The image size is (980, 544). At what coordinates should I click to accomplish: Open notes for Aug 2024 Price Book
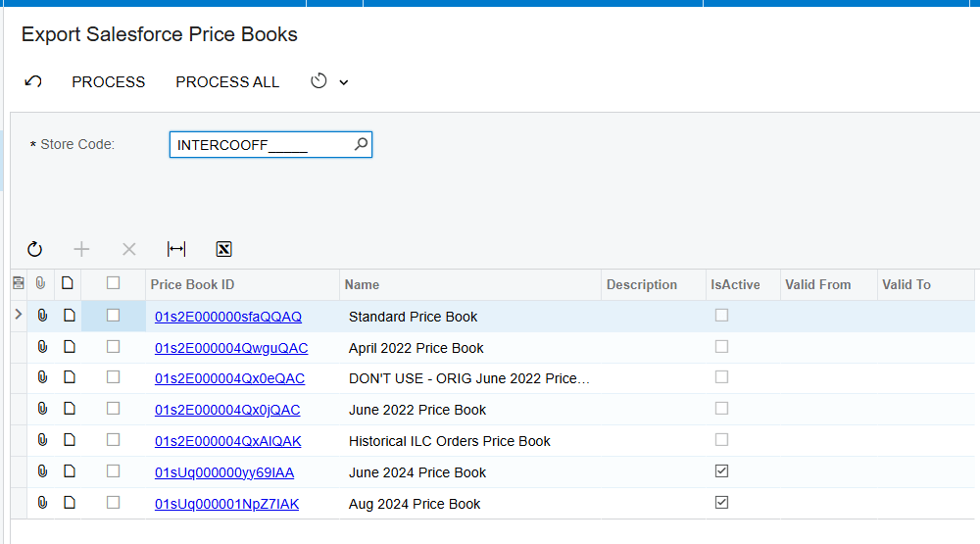[70, 502]
